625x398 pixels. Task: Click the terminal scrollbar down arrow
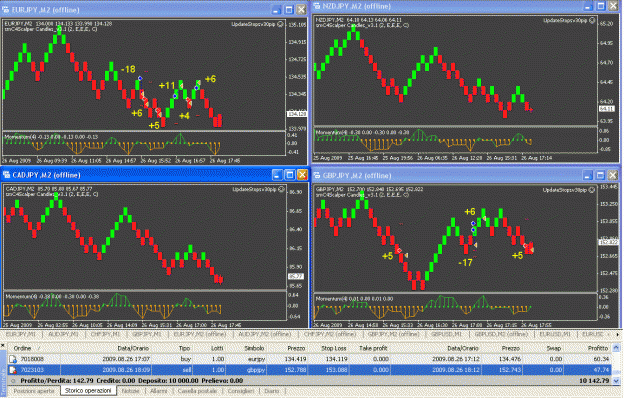click(617, 381)
